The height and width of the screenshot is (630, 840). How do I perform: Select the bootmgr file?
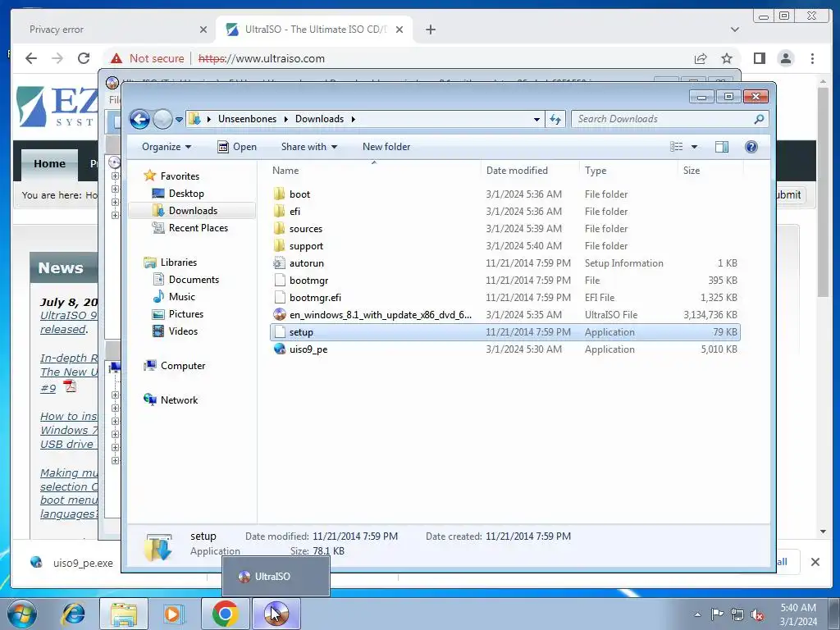click(x=505, y=281)
